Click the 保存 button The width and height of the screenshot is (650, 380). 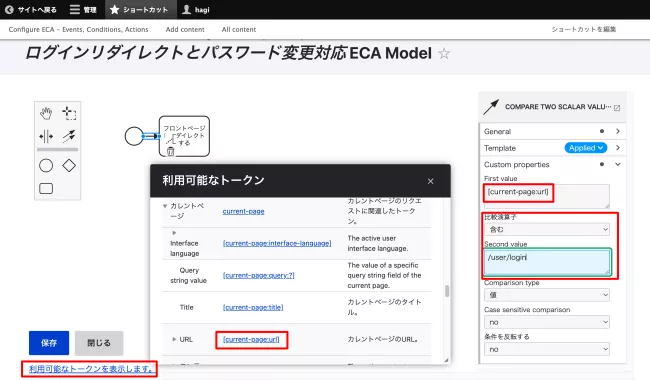tap(49, 343)
